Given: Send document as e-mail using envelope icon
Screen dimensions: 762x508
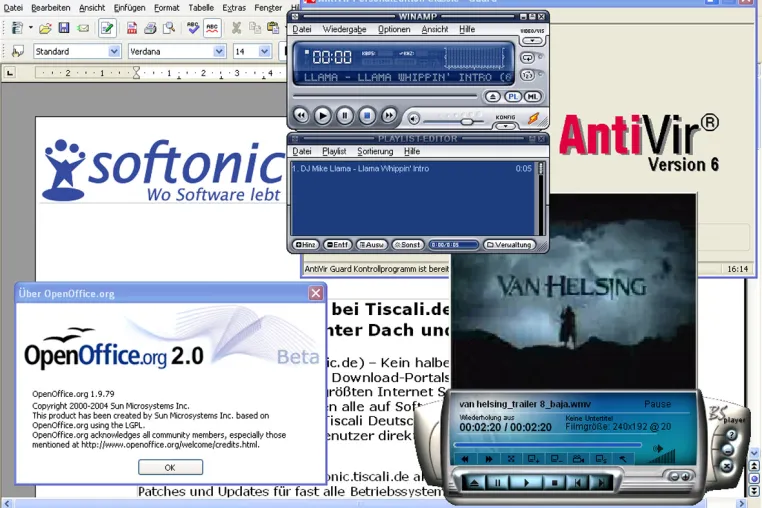Looking at the screenshot, I should 83,28.
